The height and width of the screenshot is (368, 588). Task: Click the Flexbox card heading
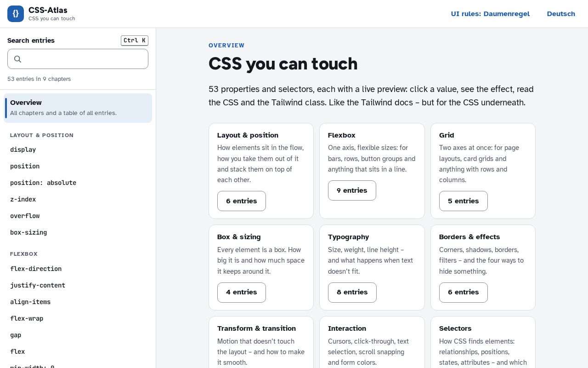pos(342,135)
